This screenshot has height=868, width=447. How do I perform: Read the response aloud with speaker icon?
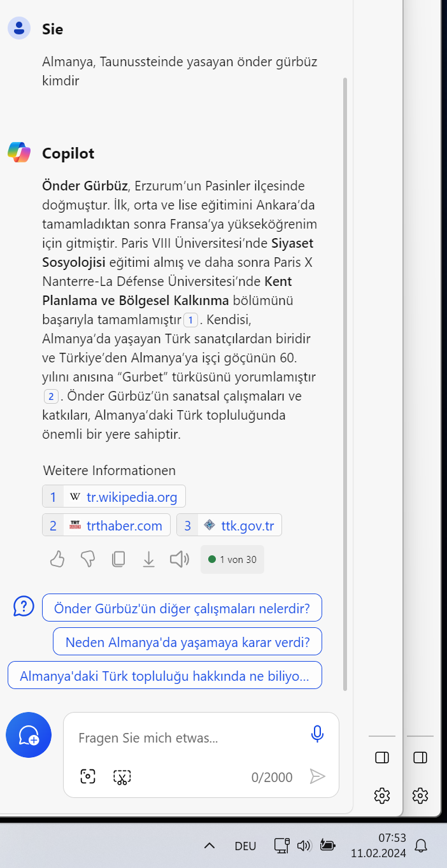180,559
